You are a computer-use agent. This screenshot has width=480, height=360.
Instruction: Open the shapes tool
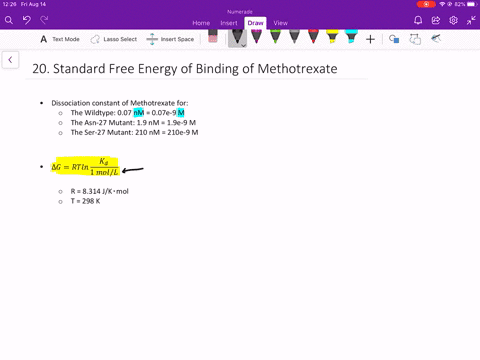coord(394,39)
